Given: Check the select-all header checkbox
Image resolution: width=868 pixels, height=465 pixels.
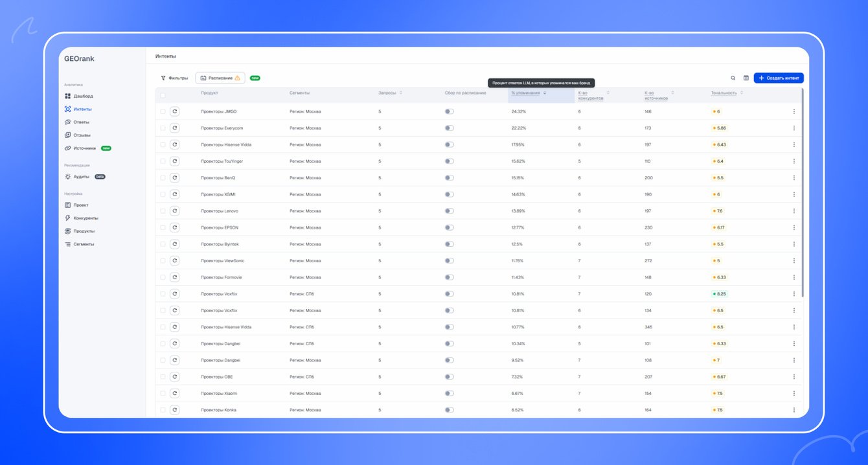Looking at the screenshot, I should coord(163,95).
